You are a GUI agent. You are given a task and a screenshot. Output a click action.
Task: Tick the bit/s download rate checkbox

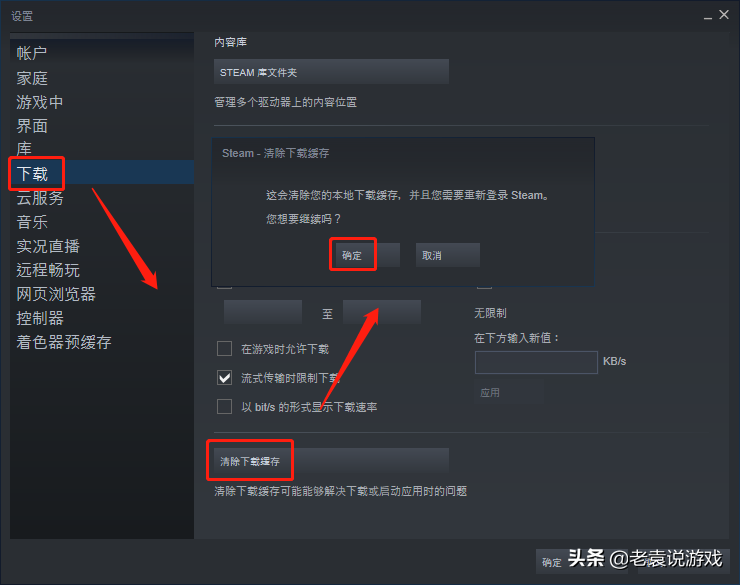[224, 406]
